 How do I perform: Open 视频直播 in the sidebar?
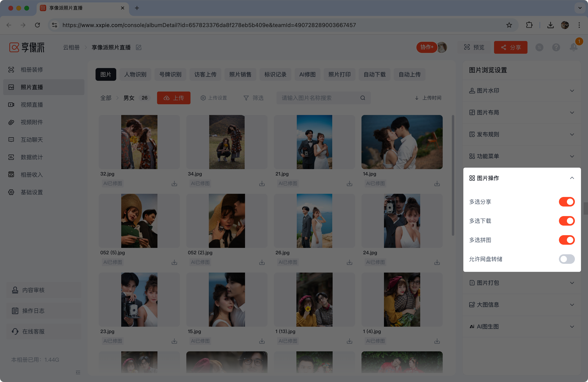tap(32, 105)
